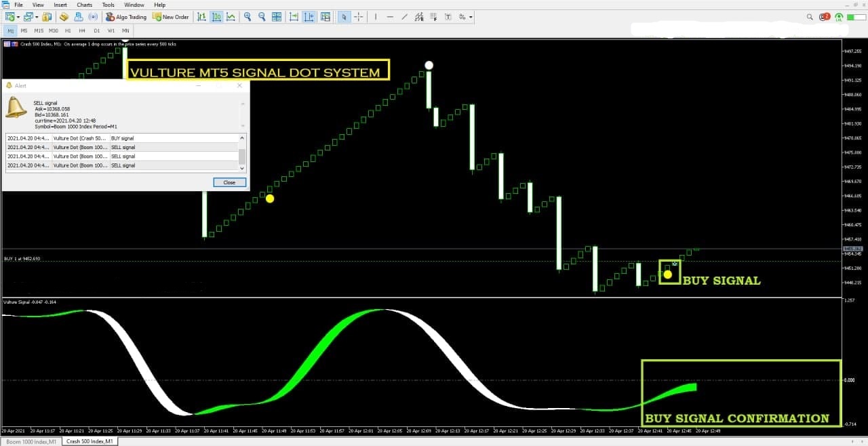This screenshot has width=868, height=446.
Task: Open the profiles dropdown arrow
Action: point(37,16)
